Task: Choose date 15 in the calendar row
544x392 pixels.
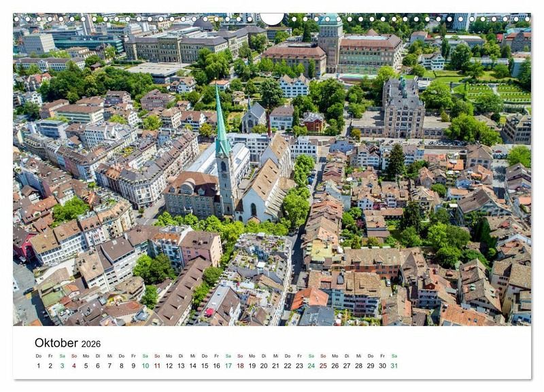Action: tap(204, 366)
